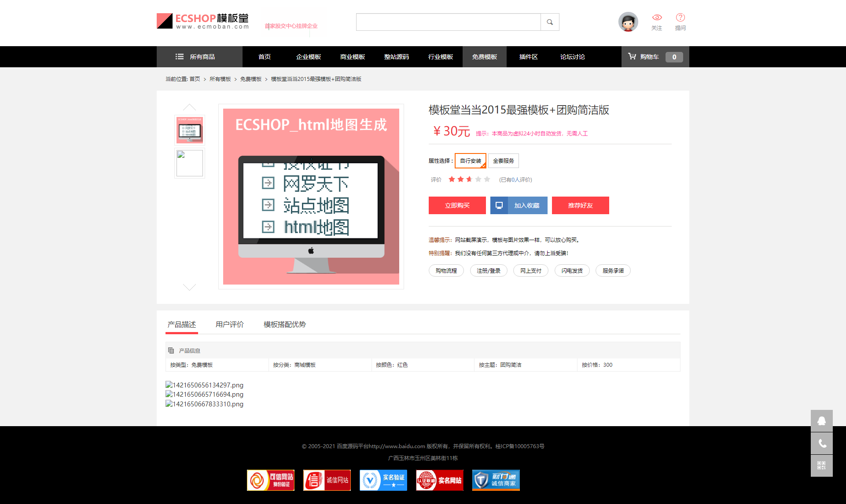Select the second broken product thumbnail

pos(190,163)
